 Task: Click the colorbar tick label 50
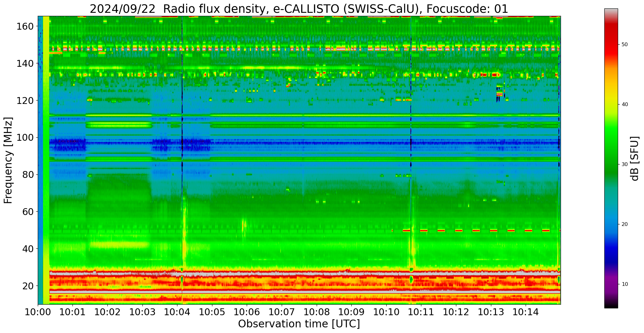coord(625,44)
